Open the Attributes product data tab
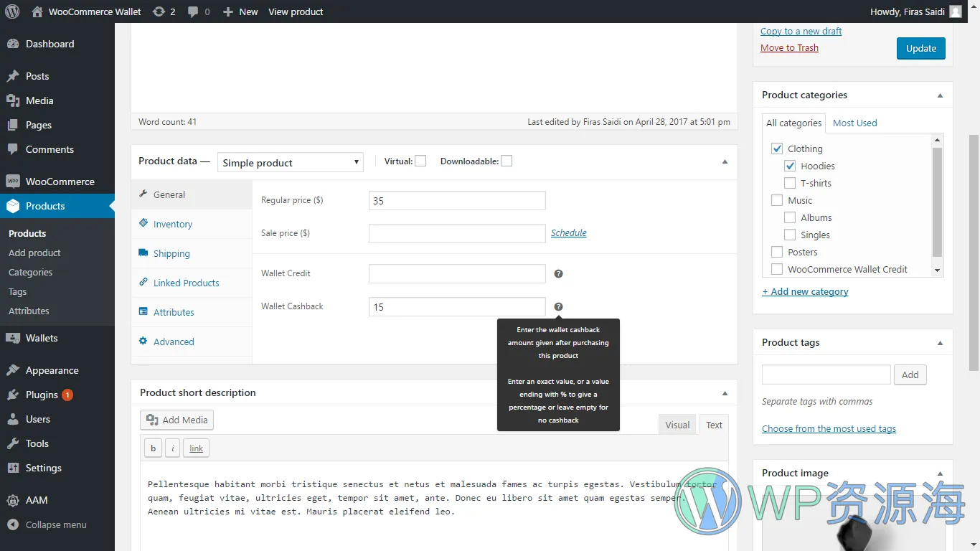The height and width of the screenshot is (551, 980). [192, 312]
